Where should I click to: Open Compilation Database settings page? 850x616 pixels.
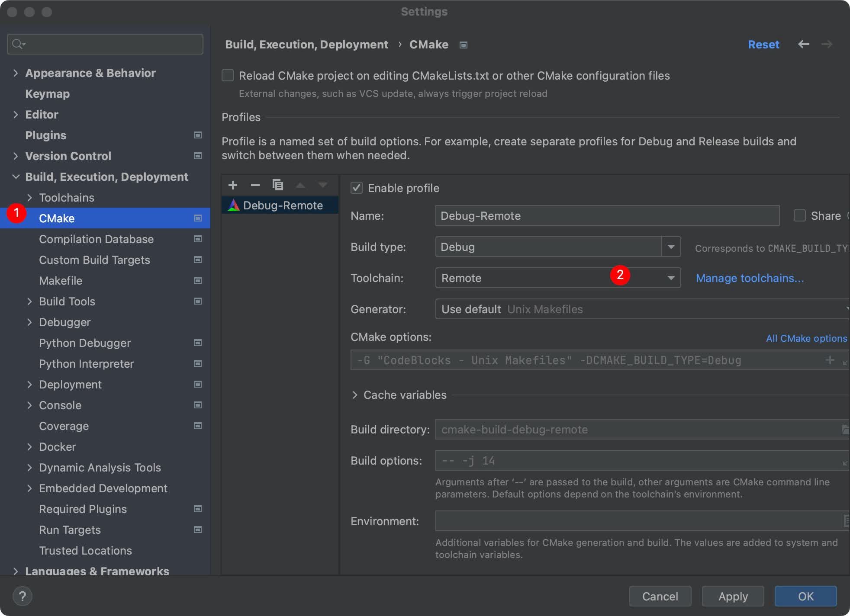(96, 239)
